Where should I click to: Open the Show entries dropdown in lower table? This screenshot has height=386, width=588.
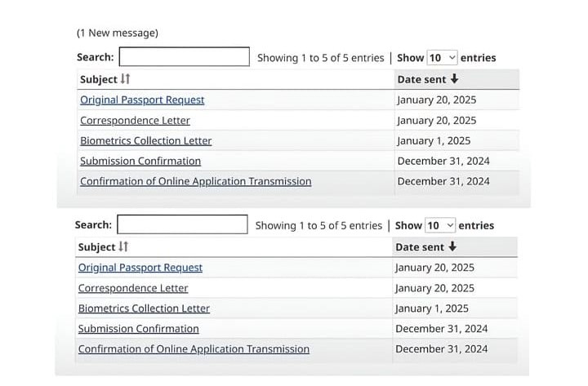(440, 225)
